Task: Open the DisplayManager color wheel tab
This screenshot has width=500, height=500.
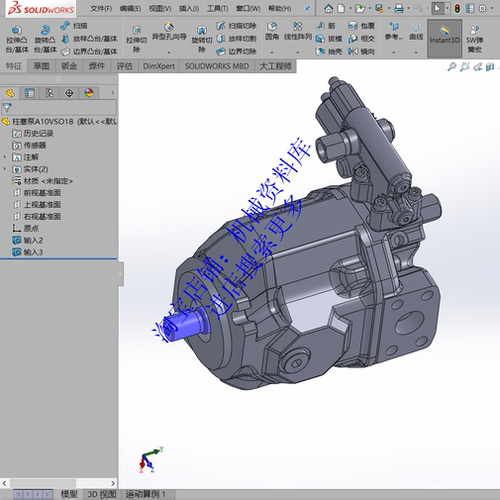Action: (89, 93)
